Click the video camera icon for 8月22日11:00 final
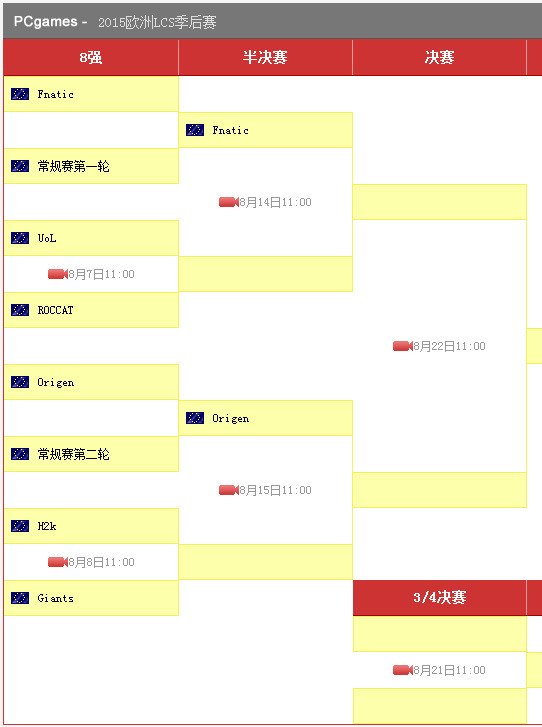The width and height of the screenshot is (542, 727). click(403, 346)
